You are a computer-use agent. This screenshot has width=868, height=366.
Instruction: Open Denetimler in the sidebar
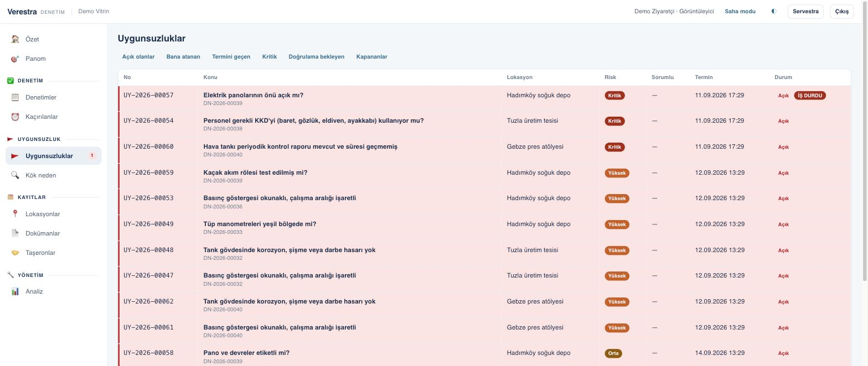53,97
